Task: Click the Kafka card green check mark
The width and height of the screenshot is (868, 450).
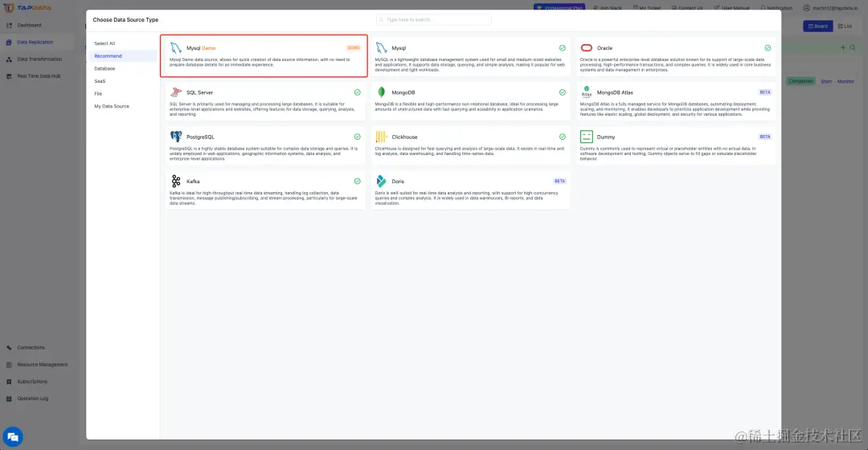Action: coord(358,181)
